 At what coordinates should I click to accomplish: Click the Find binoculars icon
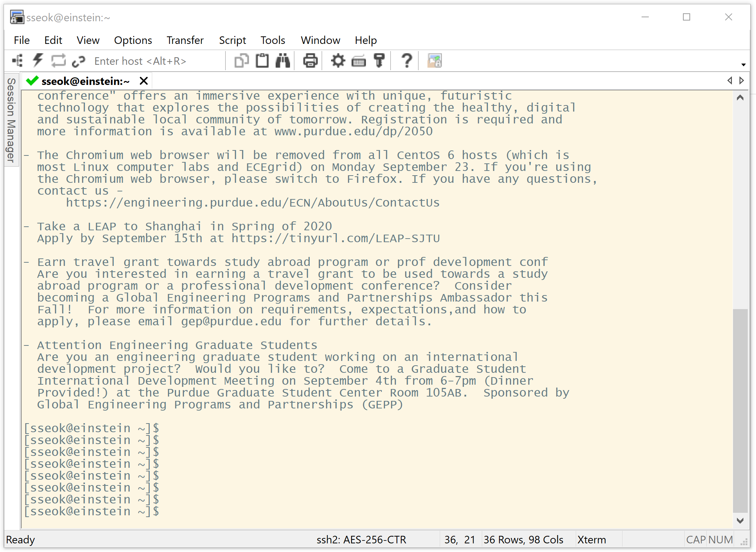[x=283, y=61]
